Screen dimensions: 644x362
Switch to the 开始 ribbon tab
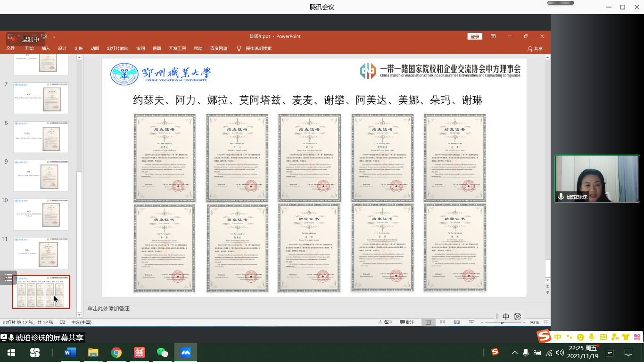tap(29, 49)
